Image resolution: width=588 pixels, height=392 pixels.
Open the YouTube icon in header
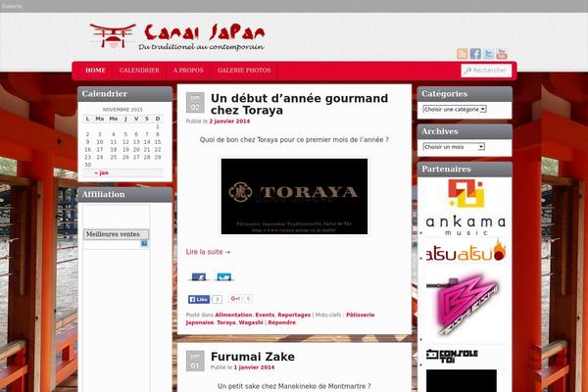[x=502, y=54]
